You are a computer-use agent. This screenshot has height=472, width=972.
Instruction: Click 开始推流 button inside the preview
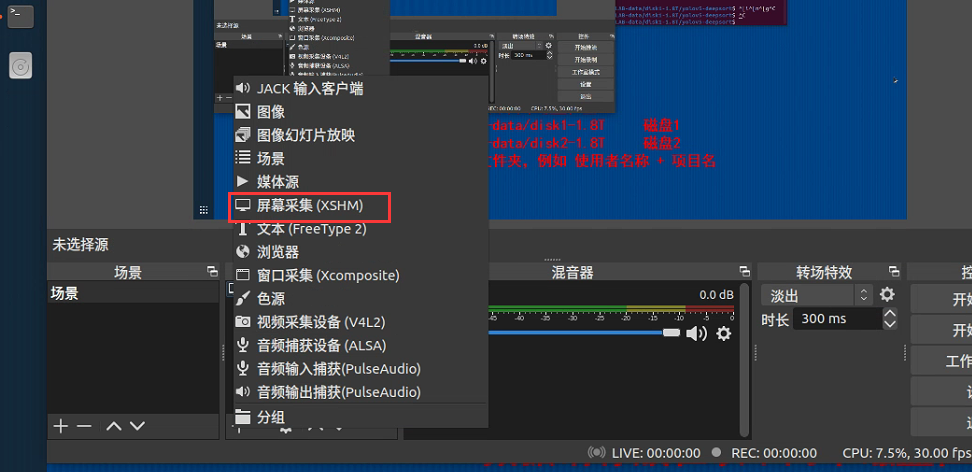click(x=586, y=48)
